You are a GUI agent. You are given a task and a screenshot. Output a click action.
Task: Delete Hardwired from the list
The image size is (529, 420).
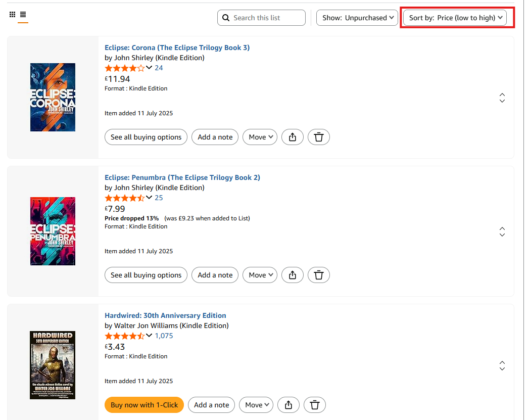[x=314, y=405]
